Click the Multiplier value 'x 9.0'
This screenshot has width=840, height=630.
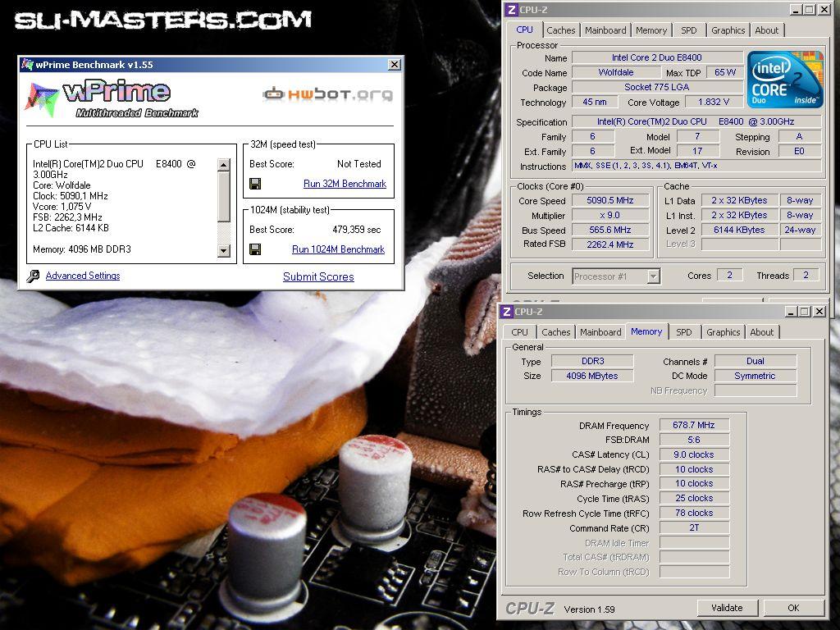coord(610,215)
